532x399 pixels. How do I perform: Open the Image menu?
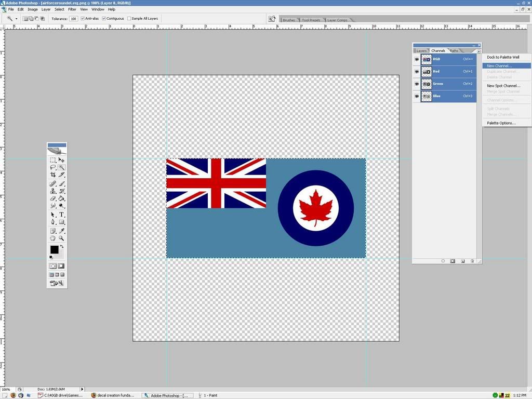click(33, 9)
